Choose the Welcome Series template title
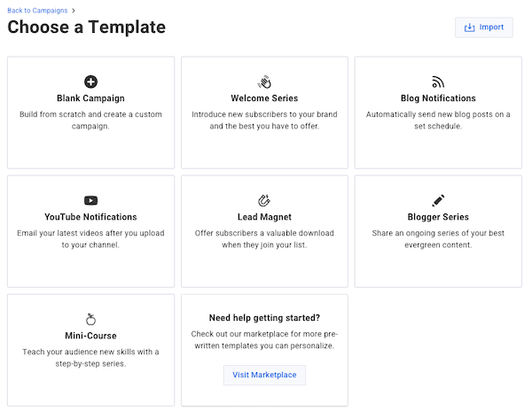Screen dimensions: 532x419 tap(264, 98)
